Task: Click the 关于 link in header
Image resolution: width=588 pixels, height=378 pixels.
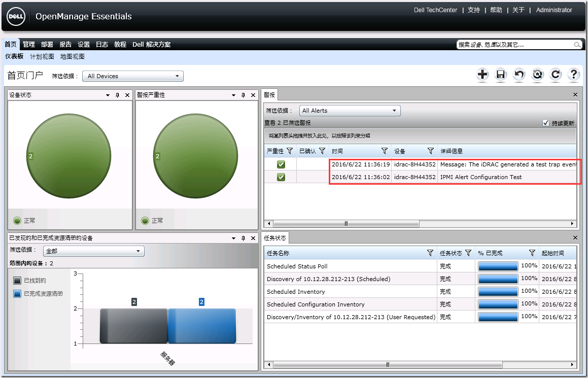Action: click(x=518, y=10)
